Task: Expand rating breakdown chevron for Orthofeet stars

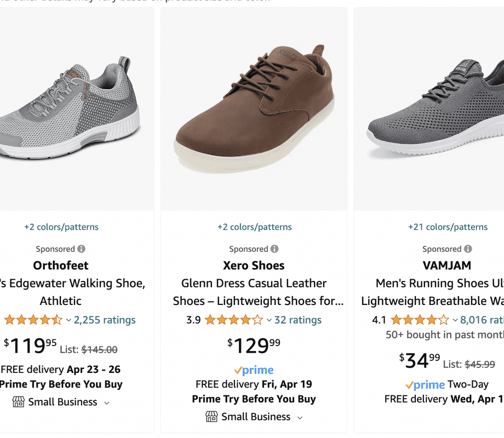Action: click(x=68, y=320)
